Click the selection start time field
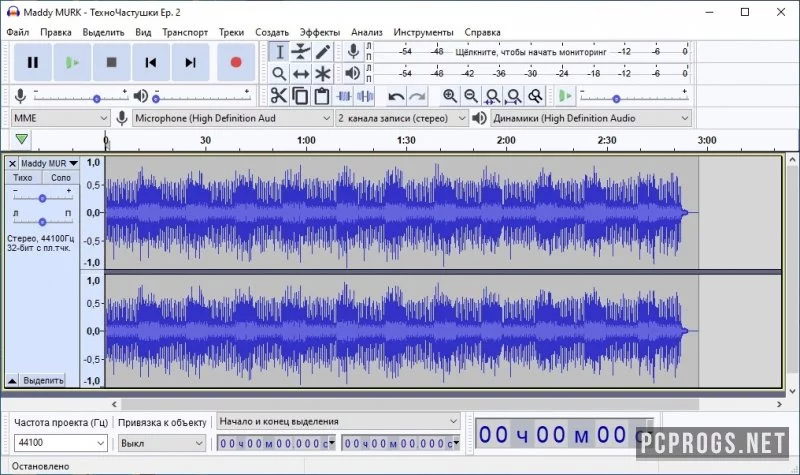 click(x=276, y=443)
